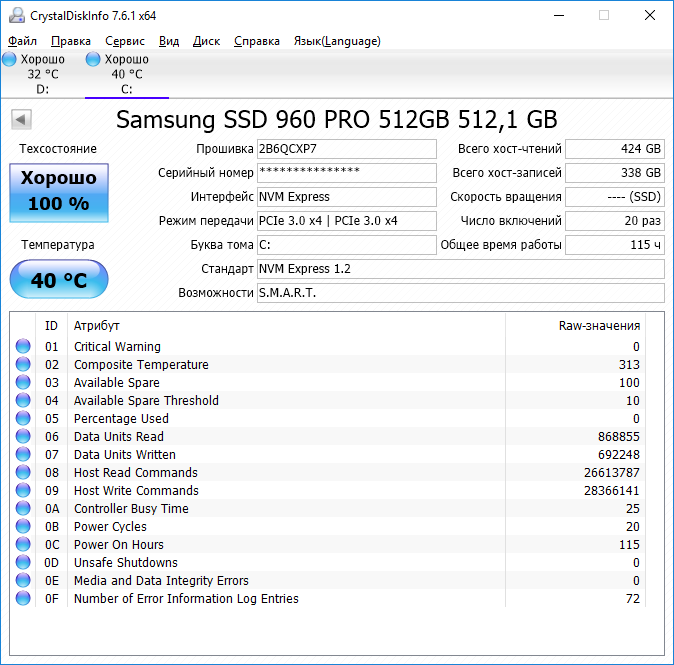Click the Атрибут column header

286,326
